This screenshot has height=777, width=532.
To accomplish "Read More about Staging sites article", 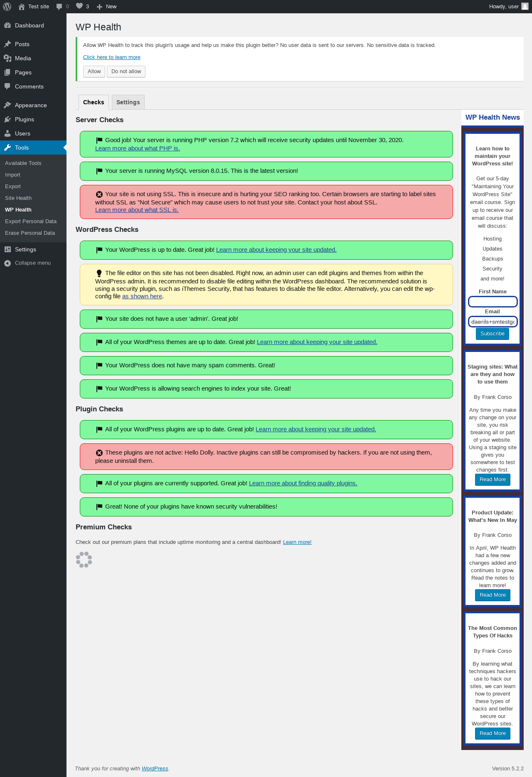I will click(x=493, y=479).
